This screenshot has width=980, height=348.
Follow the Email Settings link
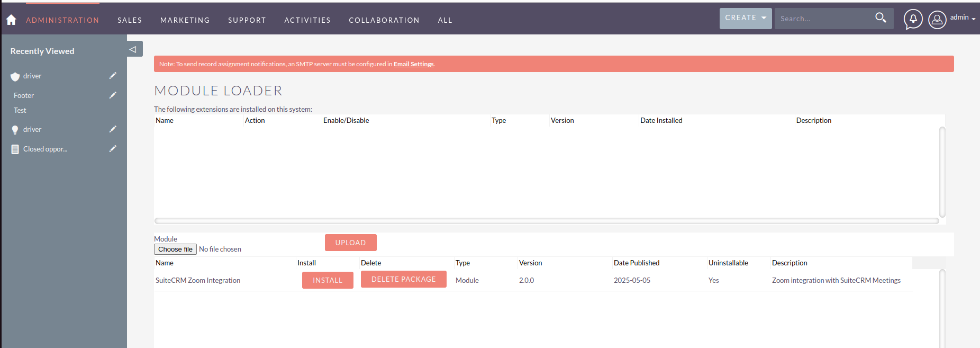[414, 64]
